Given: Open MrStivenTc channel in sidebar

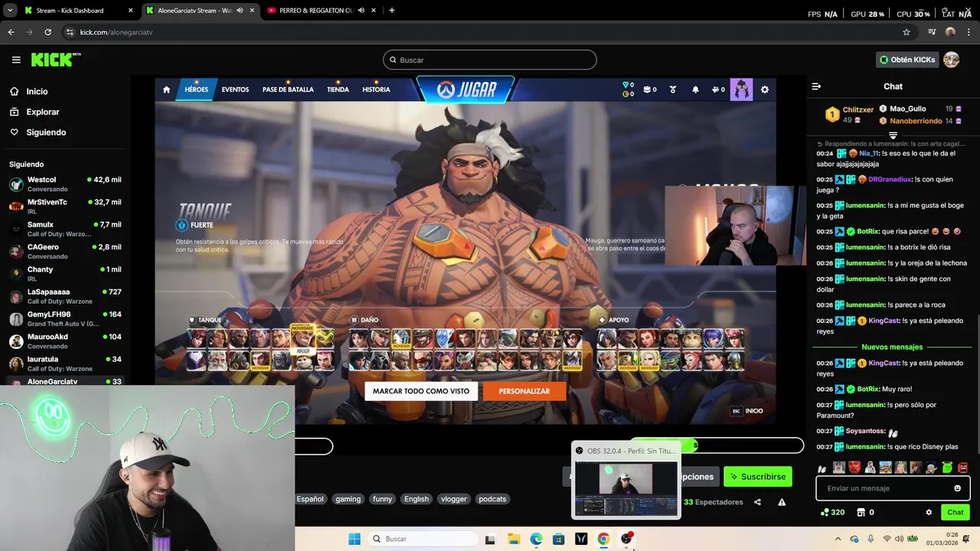Looking at the screenshot, I should 65,207.
